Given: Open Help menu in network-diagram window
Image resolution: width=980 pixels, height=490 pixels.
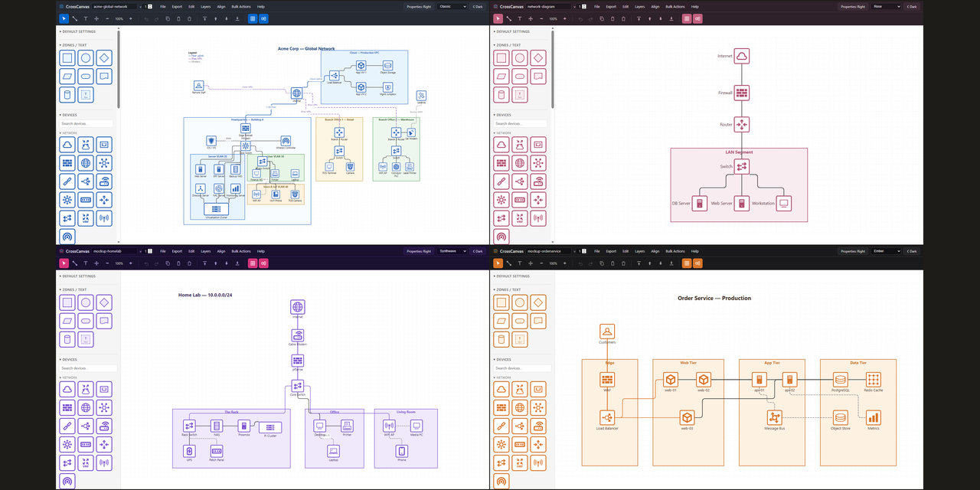Looking at the screenshot, I should coord(694,6).
